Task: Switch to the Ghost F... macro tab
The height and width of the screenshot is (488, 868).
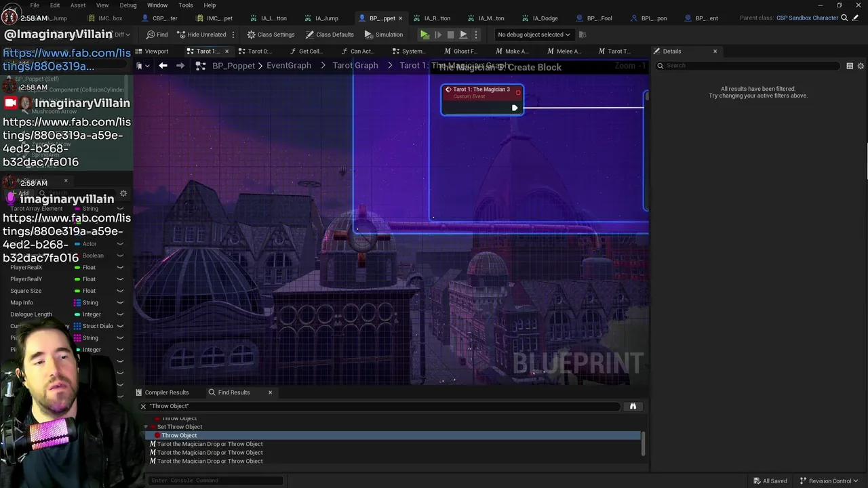Action: point(461,52)
